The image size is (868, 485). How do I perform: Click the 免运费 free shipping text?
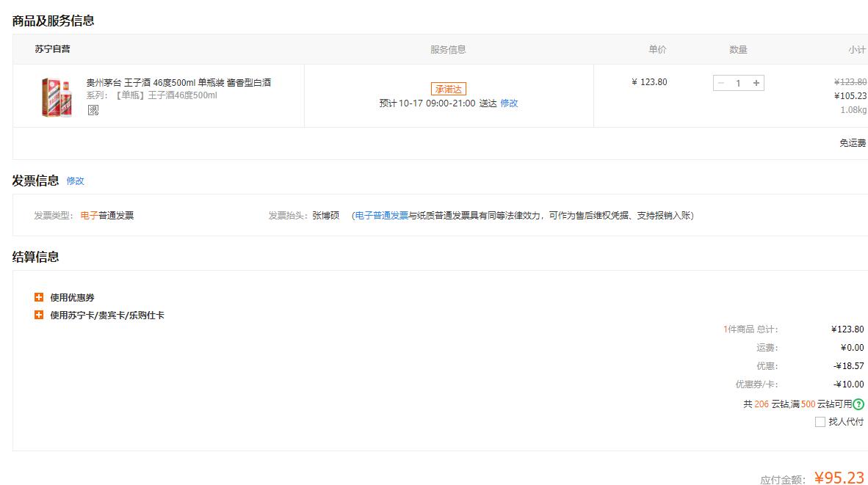(853, 142)
